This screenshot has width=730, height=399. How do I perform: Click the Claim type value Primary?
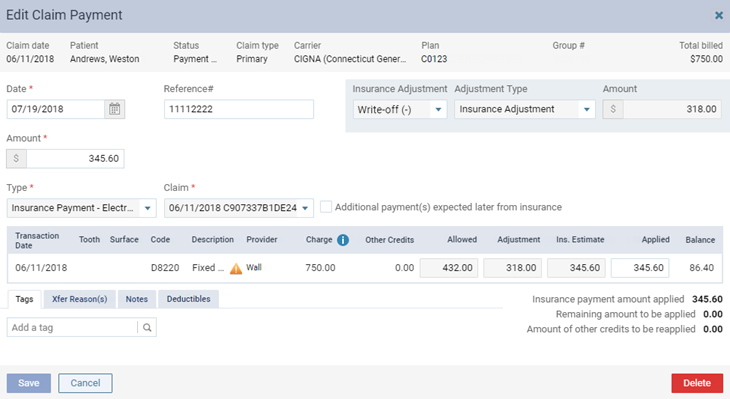[x=252, y=59]
